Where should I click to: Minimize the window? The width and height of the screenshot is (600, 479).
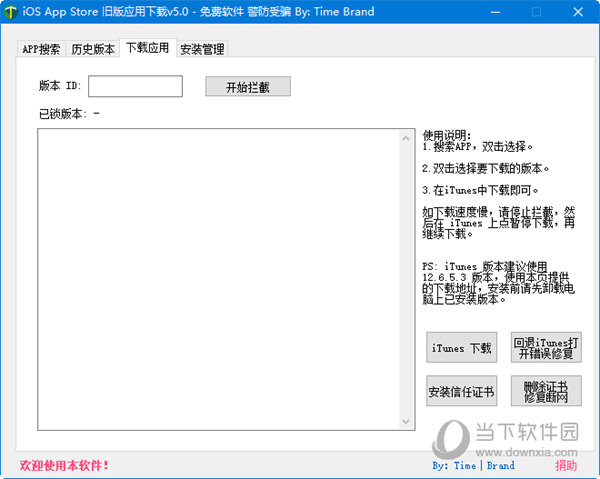coord(495,12)
